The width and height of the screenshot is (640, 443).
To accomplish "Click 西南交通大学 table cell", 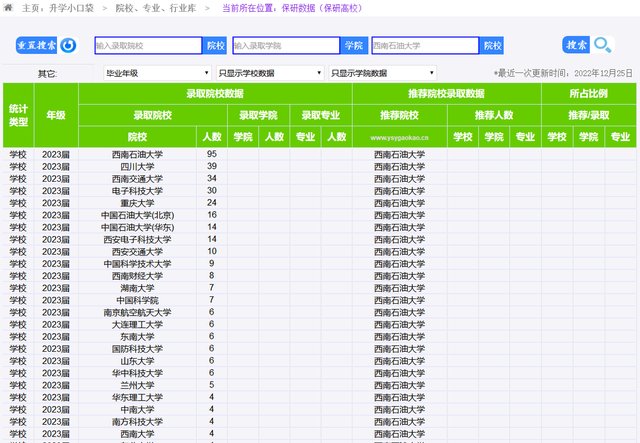I will tap(137, 179).
